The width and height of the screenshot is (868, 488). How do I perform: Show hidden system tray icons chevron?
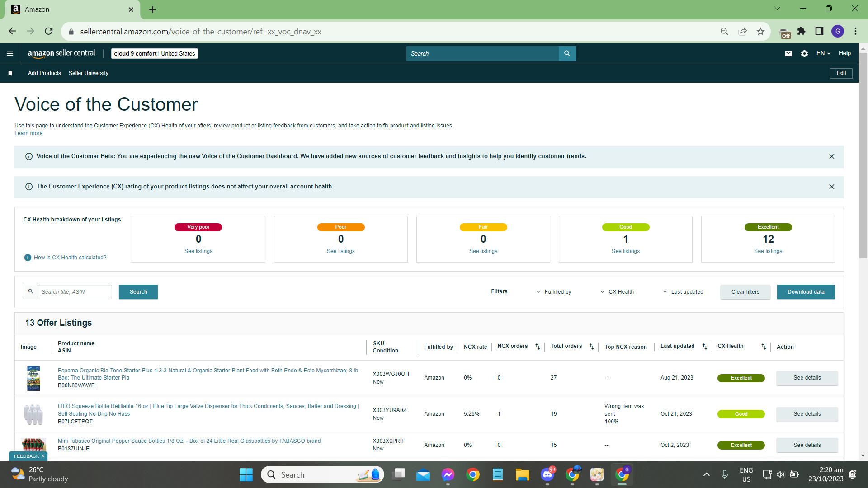706,474
